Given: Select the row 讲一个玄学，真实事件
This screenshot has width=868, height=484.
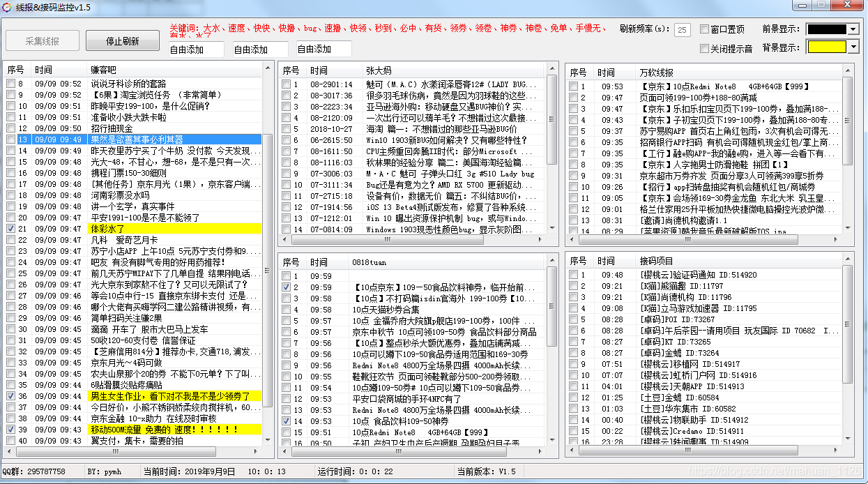Looking at the screenshot, I should pyautogui.click(x=133, y=206).
